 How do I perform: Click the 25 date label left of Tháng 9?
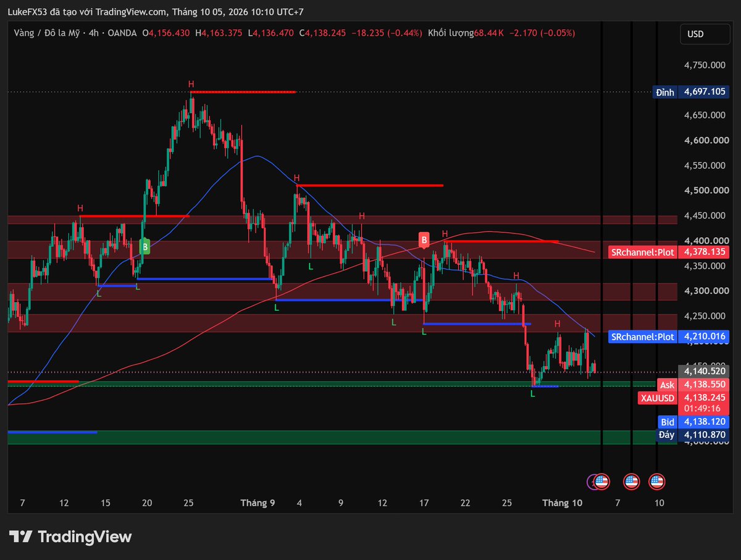tap(189, 503)
